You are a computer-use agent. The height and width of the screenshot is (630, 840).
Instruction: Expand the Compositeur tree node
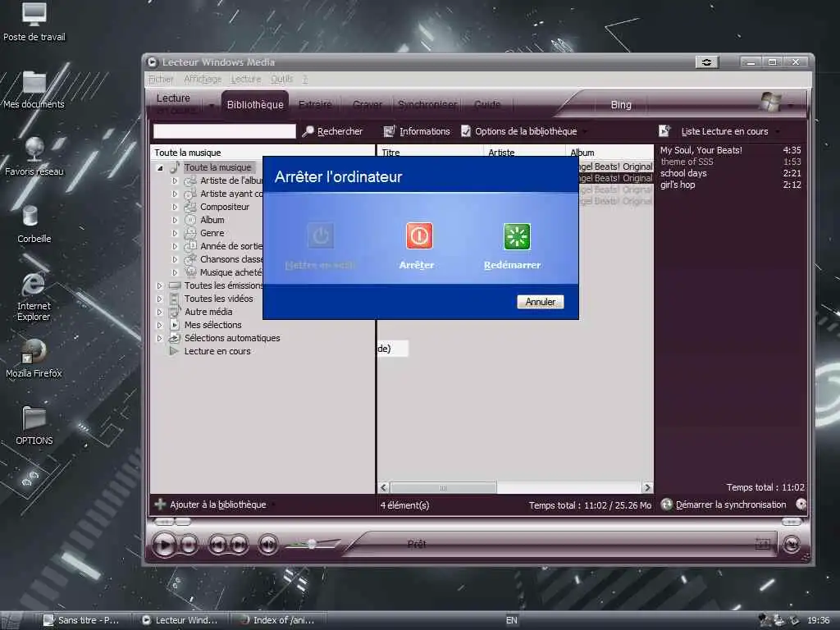pyautogui.click(x=175, y=207)
